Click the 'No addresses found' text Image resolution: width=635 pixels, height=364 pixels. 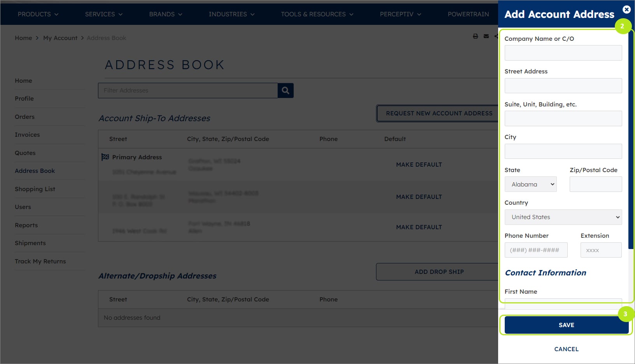coord(132,318)
